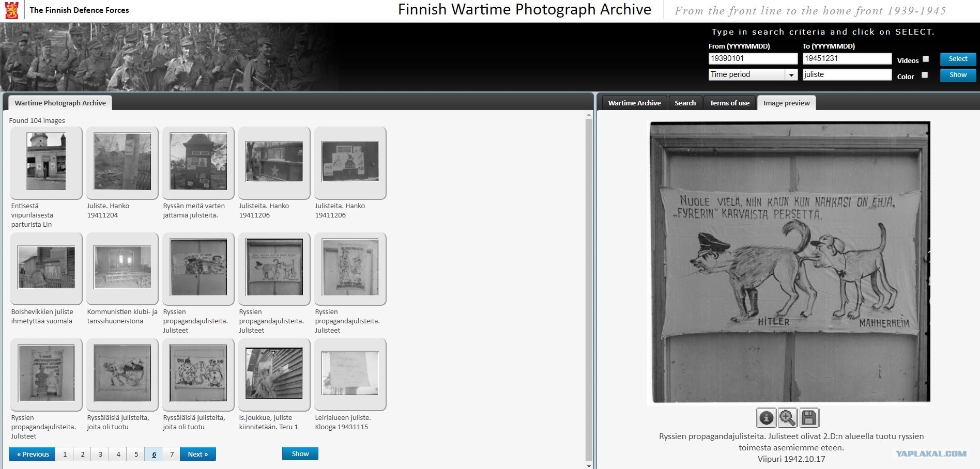Open the Time period dropdown
980x469 pixels.
[x=753, y=75]
